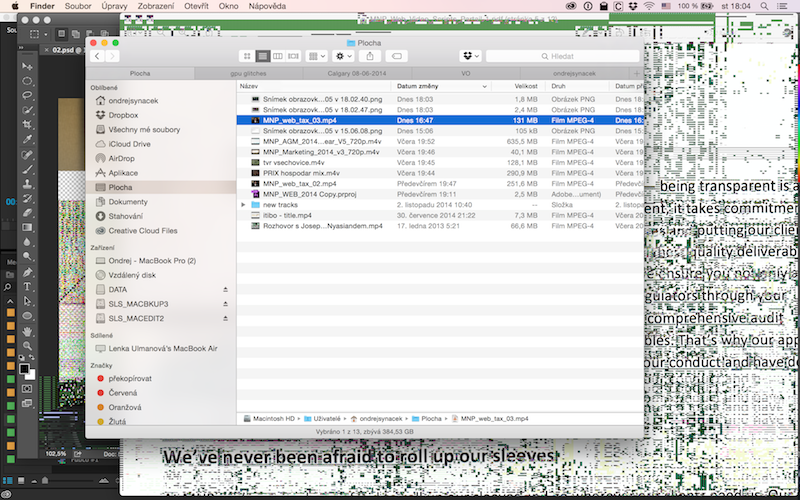Select the Eraser tool in Photoshop
The width and height of the screenshot is (800, 500).
pyautogui.click(x=27, y=213)
